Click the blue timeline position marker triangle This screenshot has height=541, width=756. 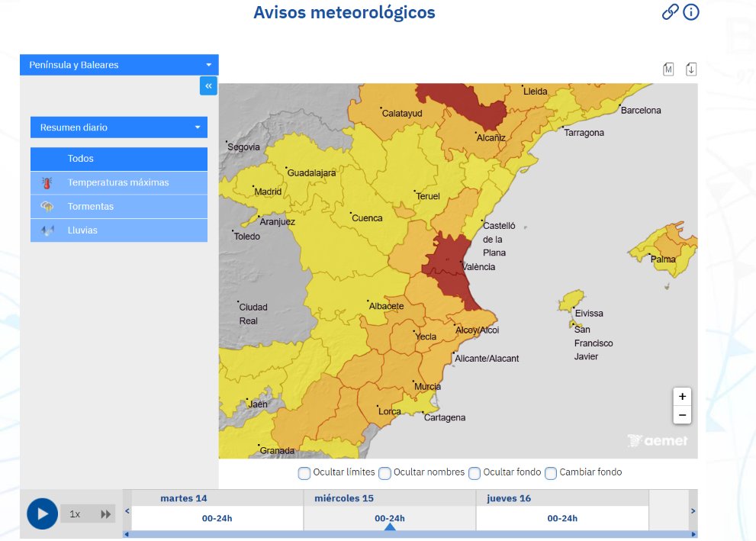click(390, 527)
